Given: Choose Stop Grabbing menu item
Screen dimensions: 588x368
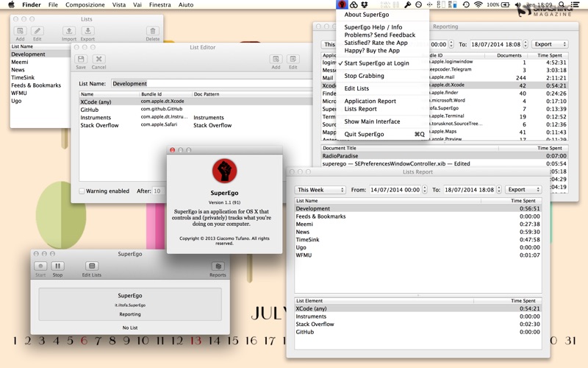Looking at the screenshot, I should click(364, 76).
